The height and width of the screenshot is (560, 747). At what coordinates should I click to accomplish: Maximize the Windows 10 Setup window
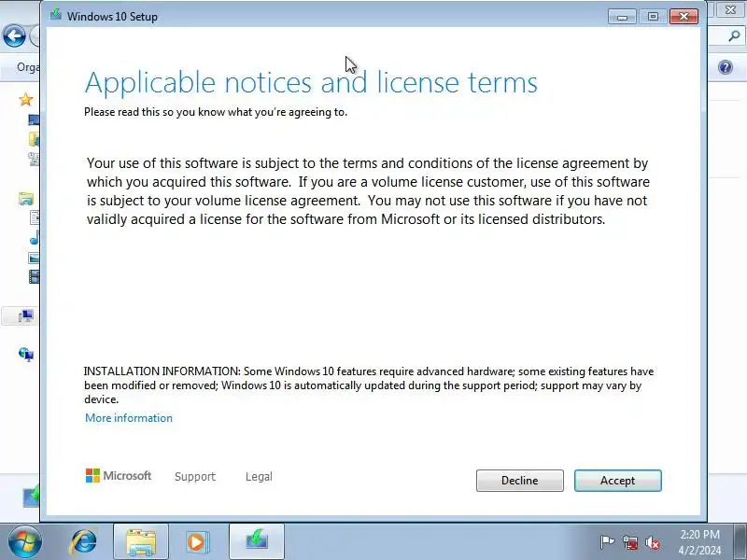pyautogui.click(x=653, y=17)
